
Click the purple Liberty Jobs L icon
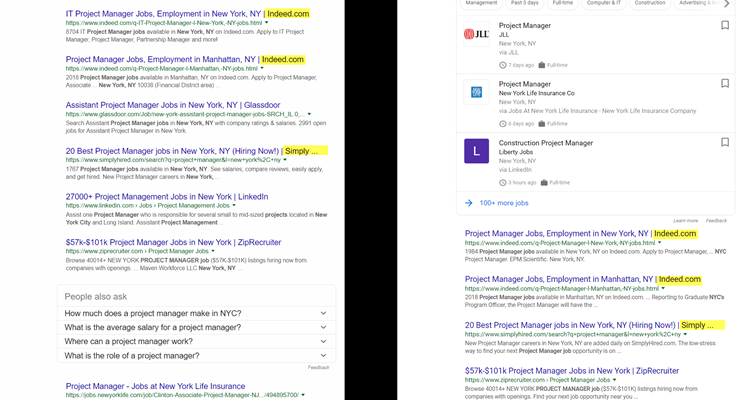[x=477, y=152]
